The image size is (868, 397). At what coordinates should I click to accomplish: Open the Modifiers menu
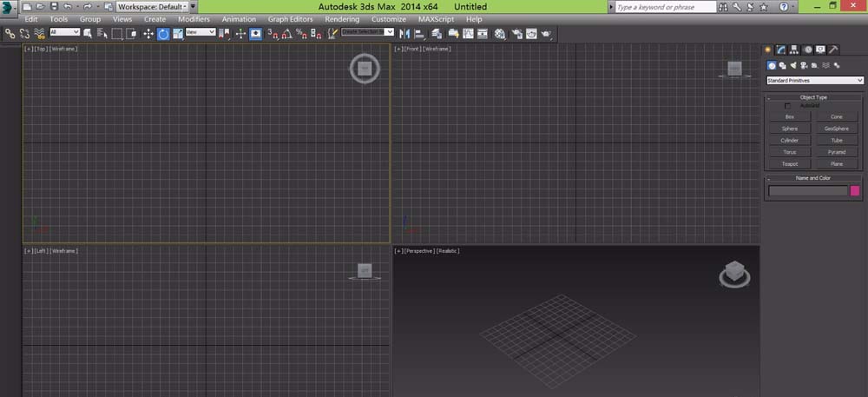(194, 18)
